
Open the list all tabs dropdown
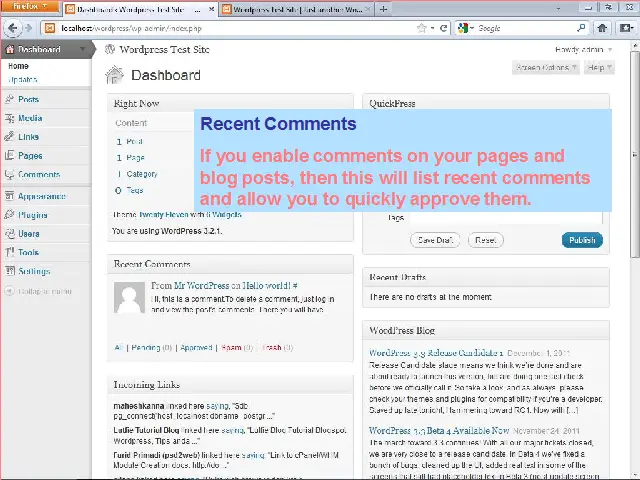[x=558, y=9]
